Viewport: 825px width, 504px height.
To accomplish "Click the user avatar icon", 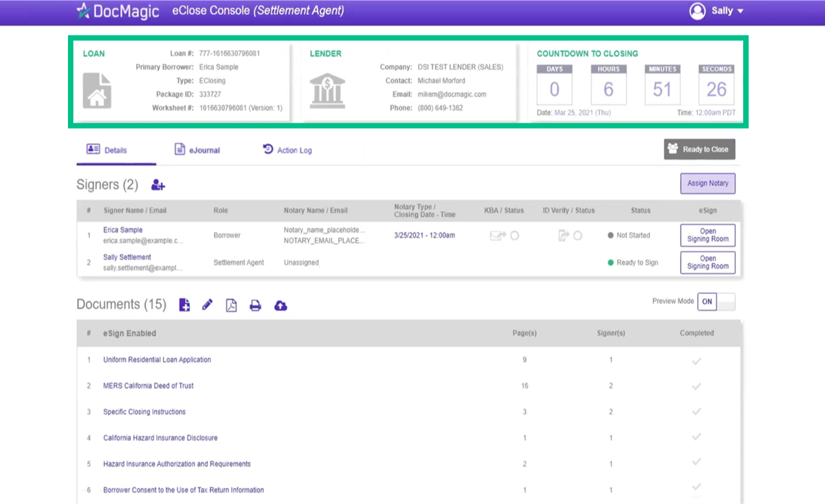I will pos(698,11).
